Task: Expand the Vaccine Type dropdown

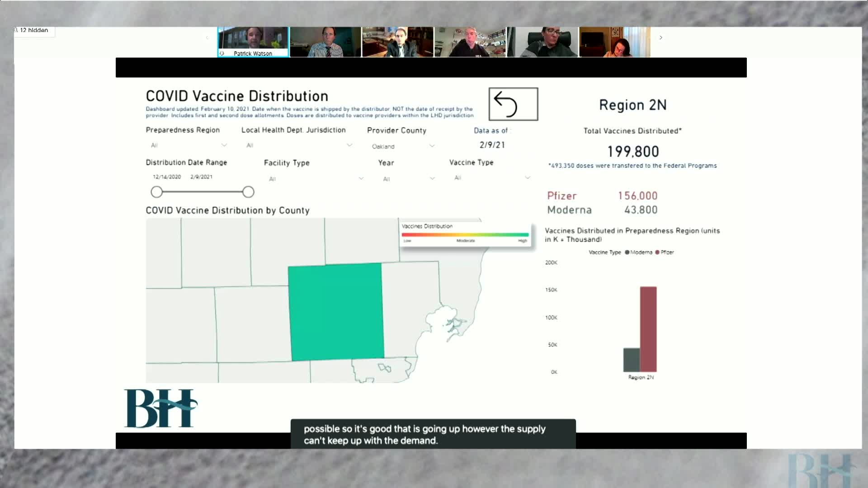Action: pyautogui.click(x=527, y=178)
